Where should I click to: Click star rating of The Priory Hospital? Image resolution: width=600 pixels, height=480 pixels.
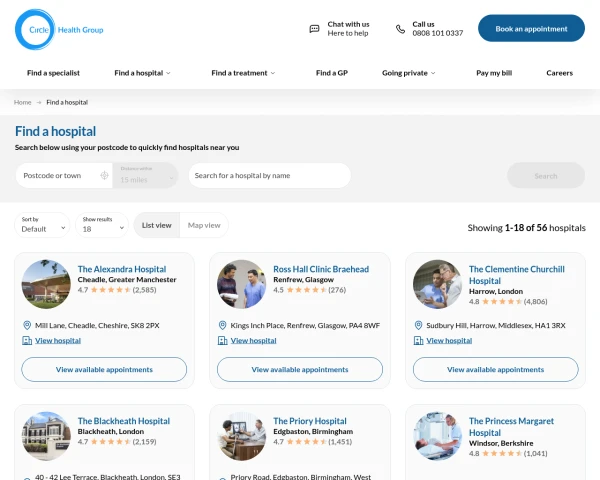(x=306, y=442)
